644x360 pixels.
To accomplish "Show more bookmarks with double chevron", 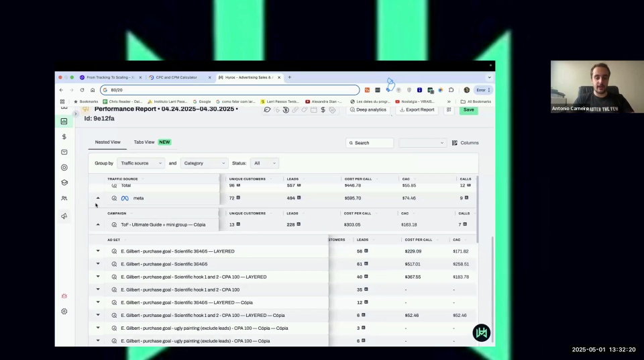I will click(449, 101).
